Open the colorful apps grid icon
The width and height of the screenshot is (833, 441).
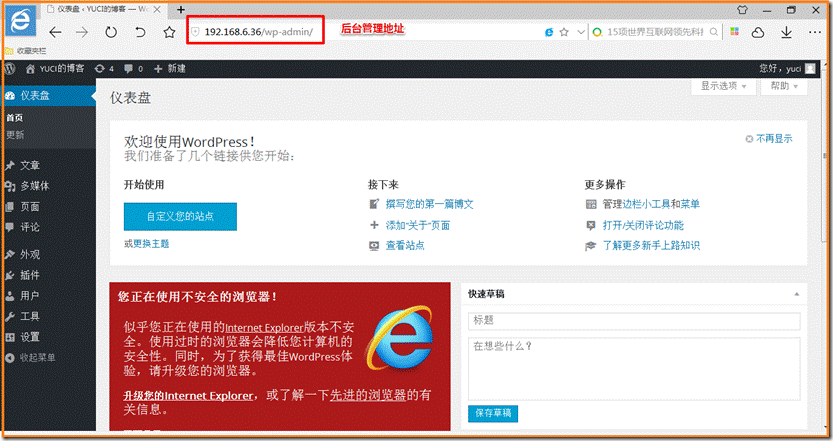click(x=734, y=32)
